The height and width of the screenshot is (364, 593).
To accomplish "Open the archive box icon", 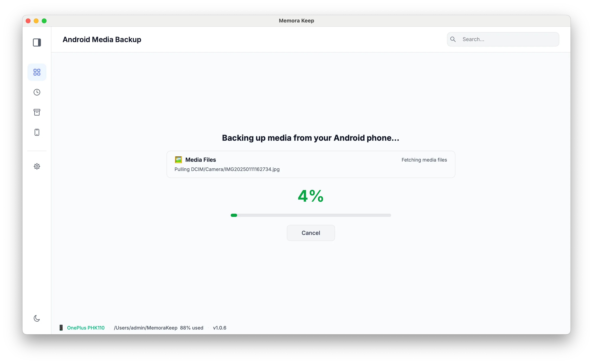I will (x=37, y=112).
